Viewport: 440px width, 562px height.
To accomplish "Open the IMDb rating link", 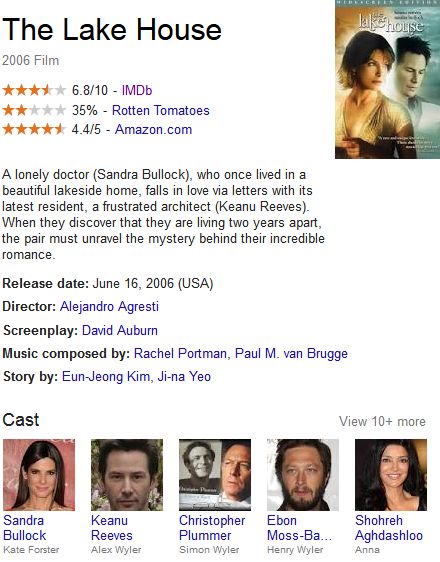I will 137,90.
